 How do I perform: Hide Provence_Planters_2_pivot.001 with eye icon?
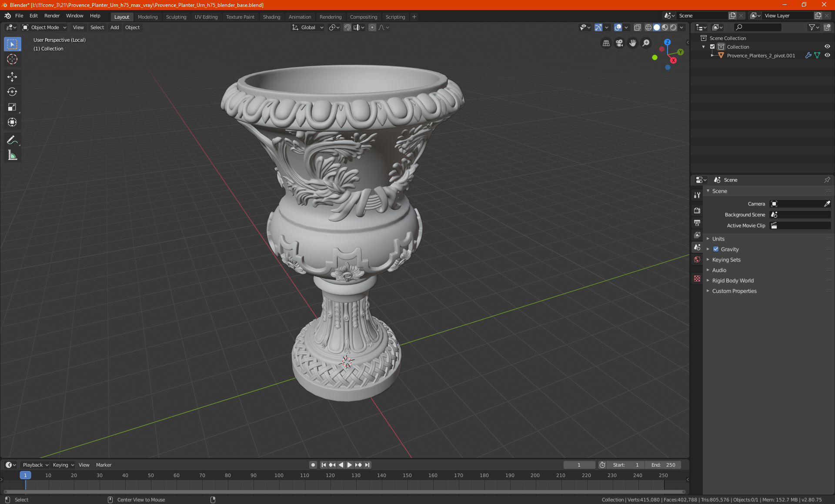(827, 56)
